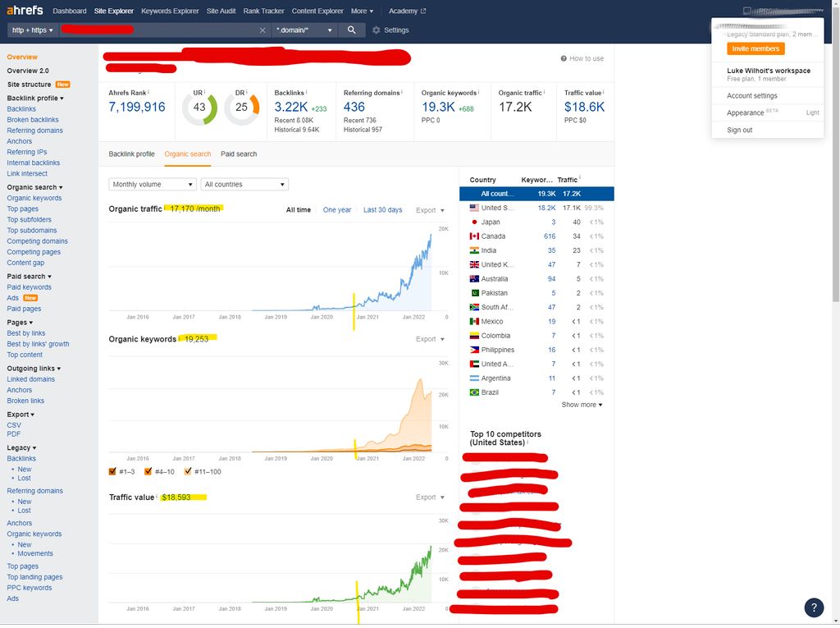
Task: Open Rank Tracker
Action: (x=263, y=11)
